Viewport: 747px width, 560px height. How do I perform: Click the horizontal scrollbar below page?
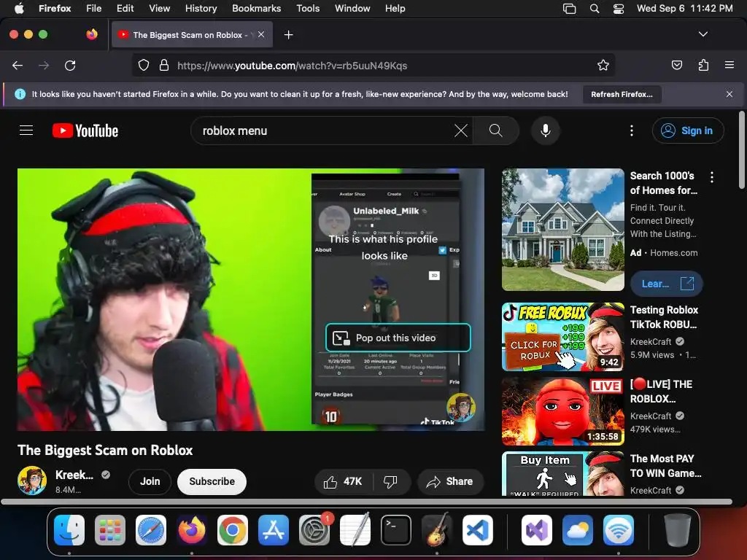pos(366,502)
